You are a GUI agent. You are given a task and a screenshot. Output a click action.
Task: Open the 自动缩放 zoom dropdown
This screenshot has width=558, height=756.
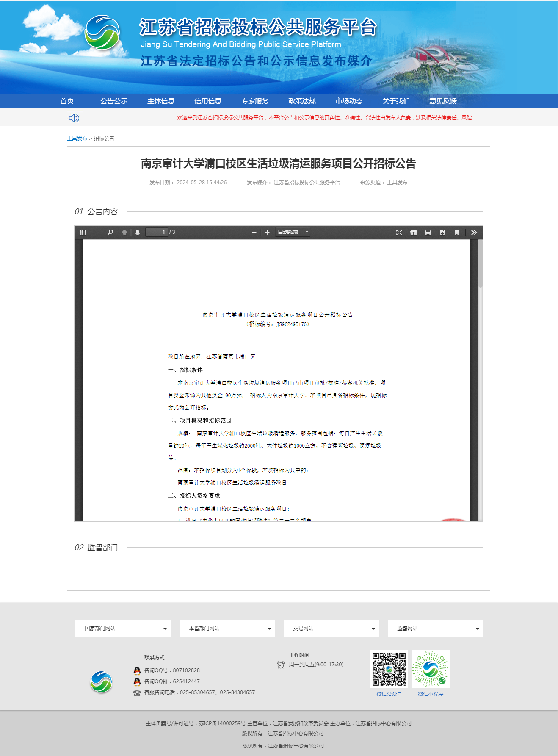coord(293,232)
